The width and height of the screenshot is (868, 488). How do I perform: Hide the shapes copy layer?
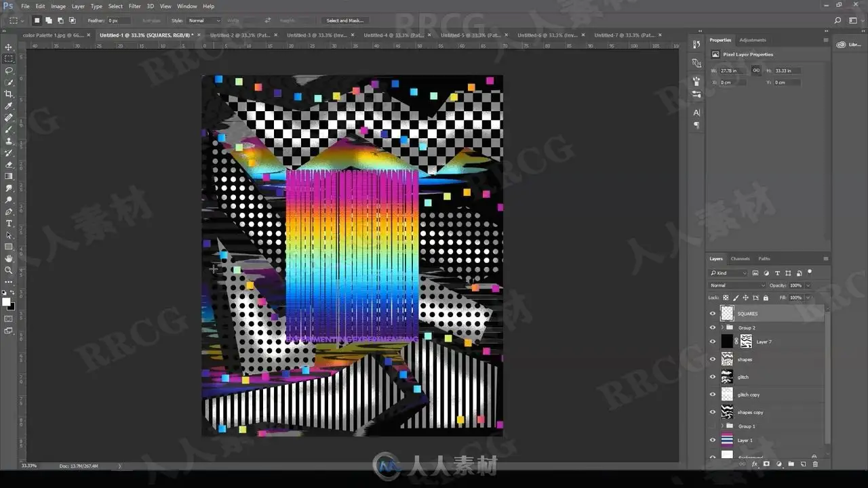[712, 412]
